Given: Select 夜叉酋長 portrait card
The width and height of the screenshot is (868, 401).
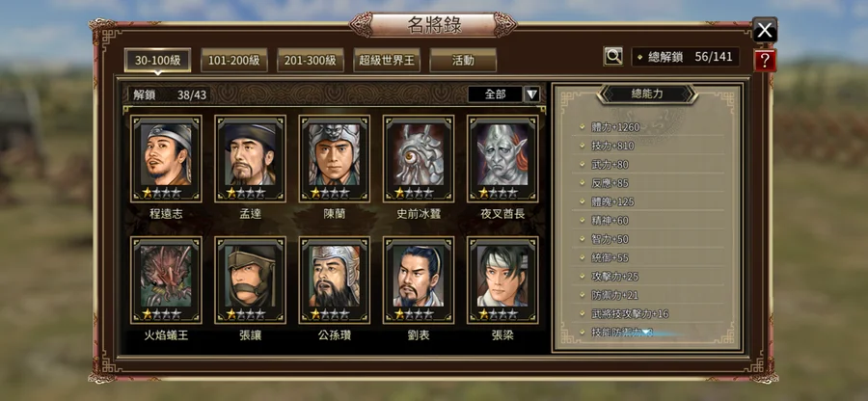Looking at the screenshot, I should coord(502,159).
